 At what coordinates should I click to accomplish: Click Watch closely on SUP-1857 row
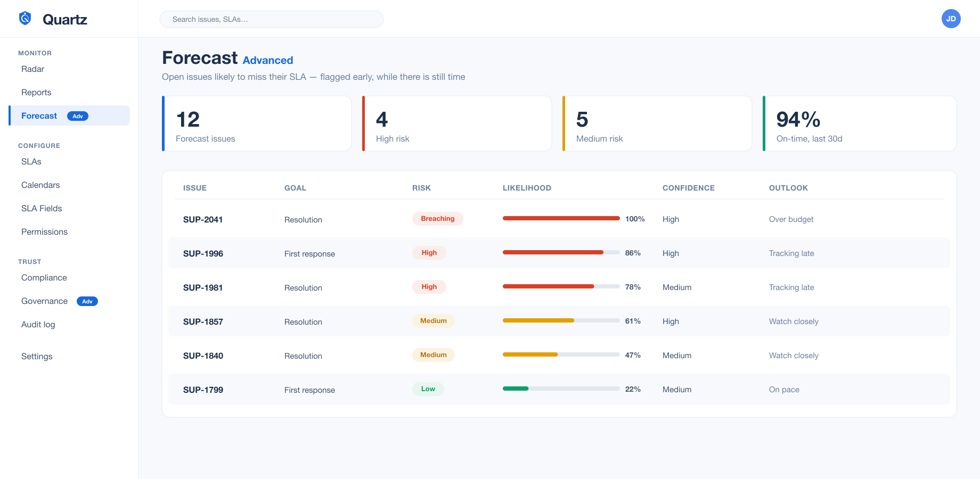(x=794, y=321)
